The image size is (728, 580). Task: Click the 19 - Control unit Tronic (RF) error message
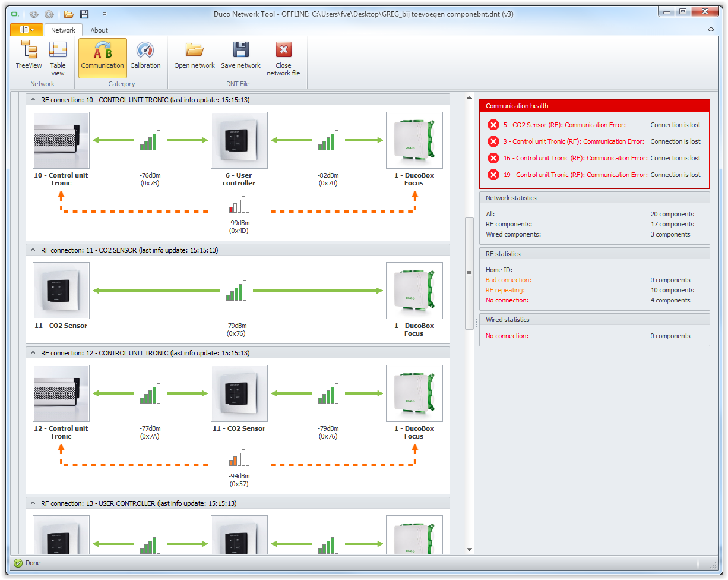click(575, 175)
